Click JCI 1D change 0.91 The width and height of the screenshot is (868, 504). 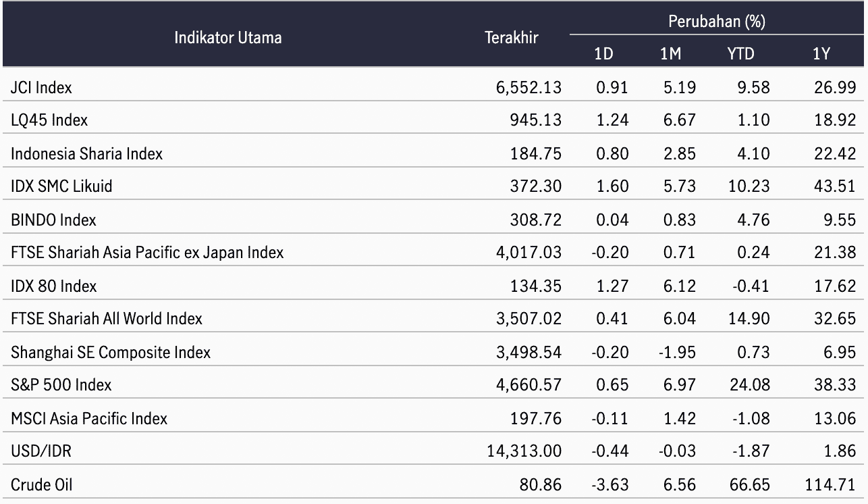[614, 87]
